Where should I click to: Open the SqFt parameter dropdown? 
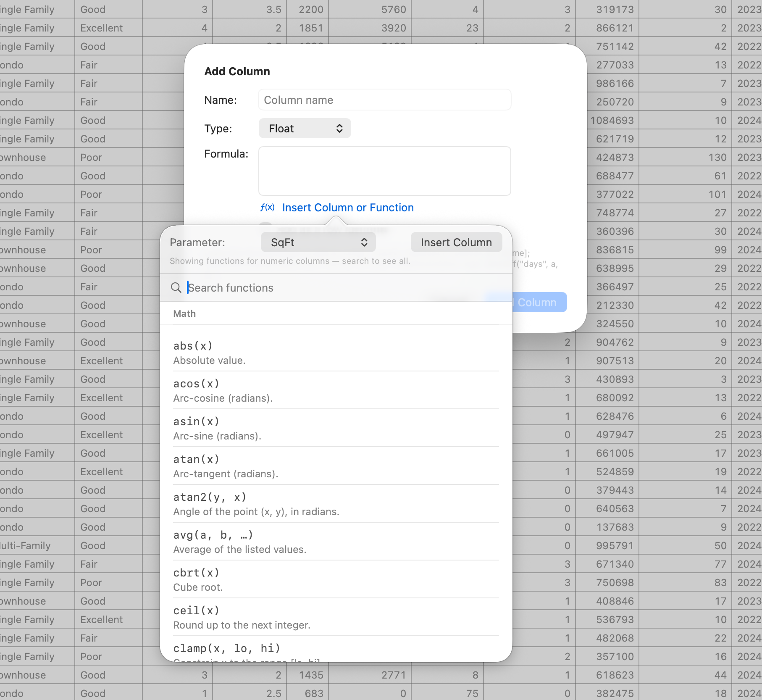pos(318,242)
